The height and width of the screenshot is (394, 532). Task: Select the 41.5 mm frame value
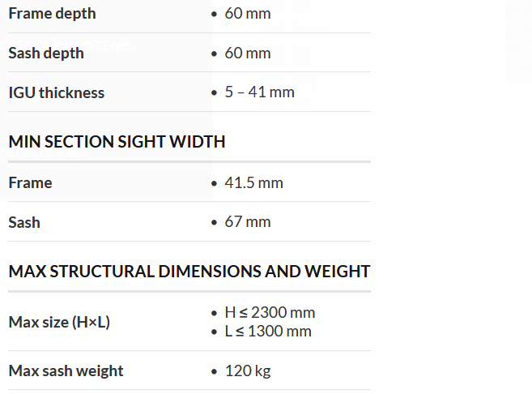(x=253, y=182)
